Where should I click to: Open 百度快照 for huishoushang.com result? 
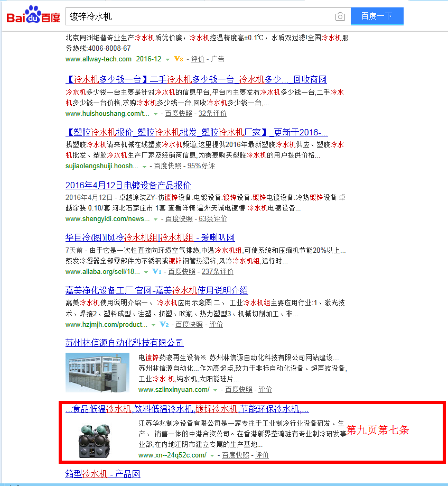(x=179, y=114)
